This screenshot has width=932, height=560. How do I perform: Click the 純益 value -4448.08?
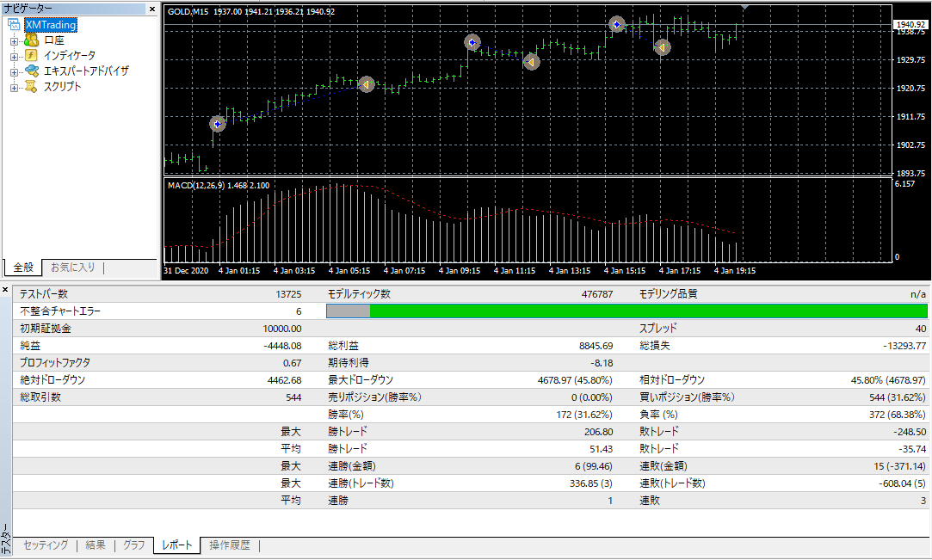click(x=282, y=346)
